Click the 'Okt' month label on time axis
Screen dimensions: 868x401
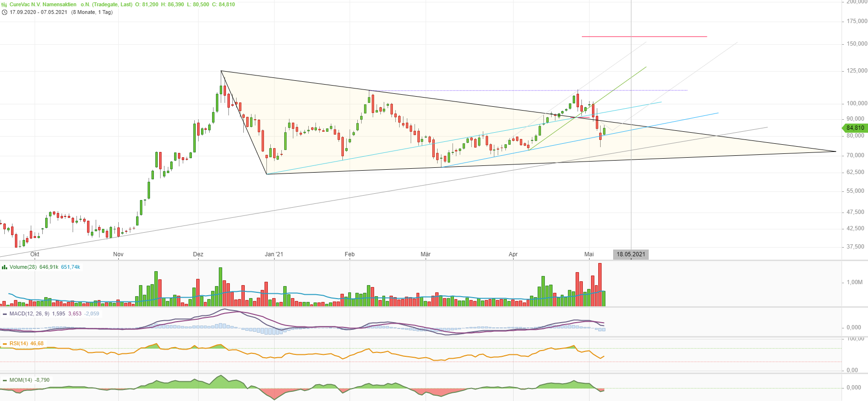(x=35, y=254)
